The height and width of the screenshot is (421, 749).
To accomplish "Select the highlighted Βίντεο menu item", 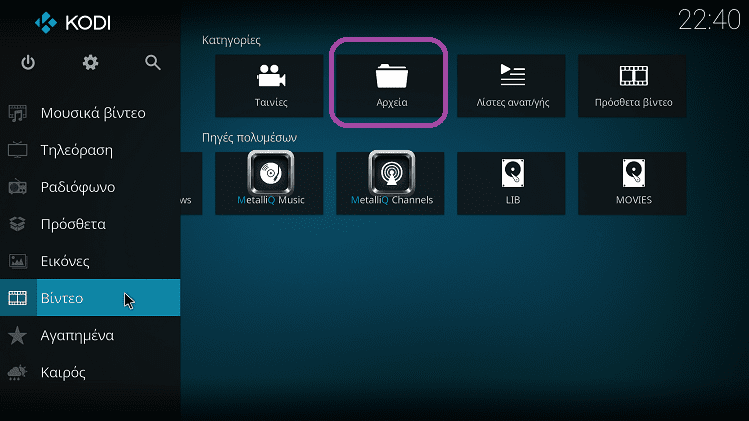I will [x=90, y=298].
